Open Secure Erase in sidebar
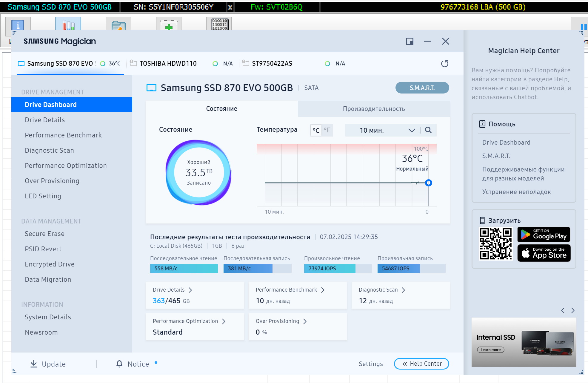The image size is (588, 383). pyautogui.click(x=44, y=234)
